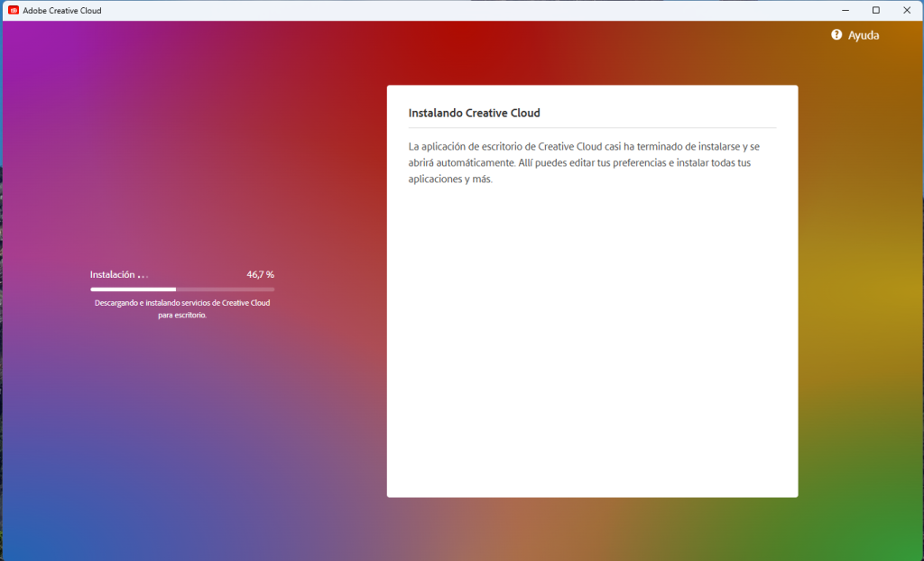Click the "Descargando e instalando servicios" status text
Image resolution: width=924 pixels, height=561 pixels.
coord(182,303)
